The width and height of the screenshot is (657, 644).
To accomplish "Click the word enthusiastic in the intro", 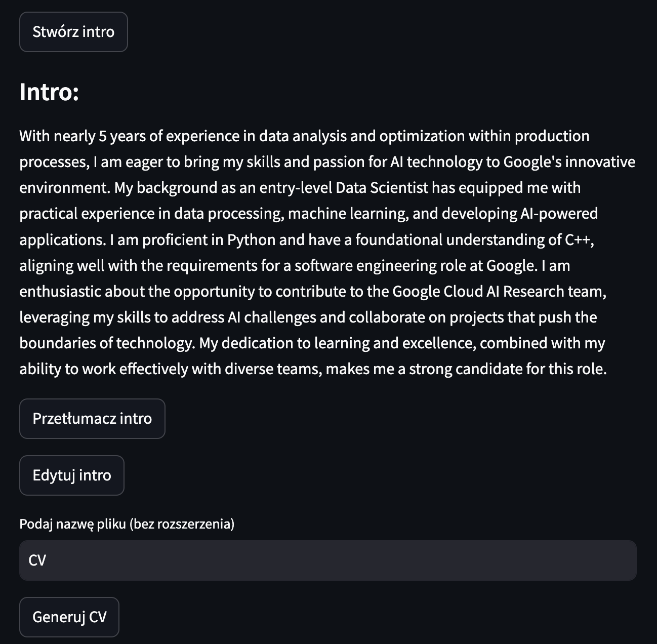I will (x=60, y=292).
